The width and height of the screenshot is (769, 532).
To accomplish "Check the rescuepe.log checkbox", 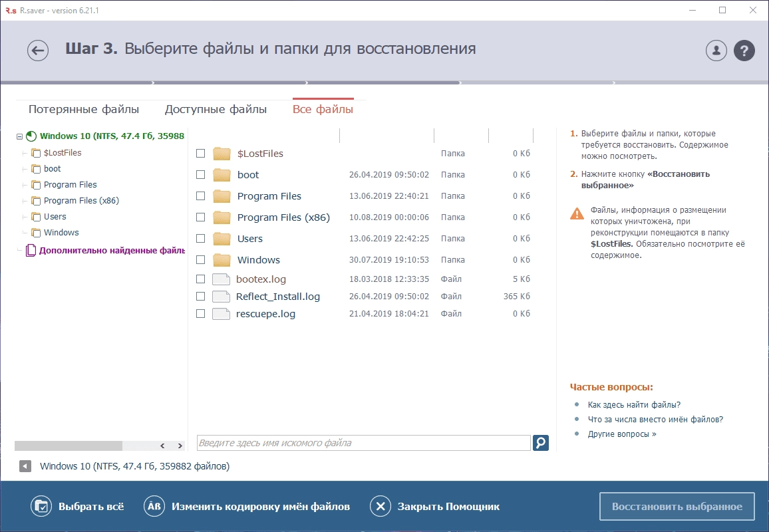I will coord(201,314).
